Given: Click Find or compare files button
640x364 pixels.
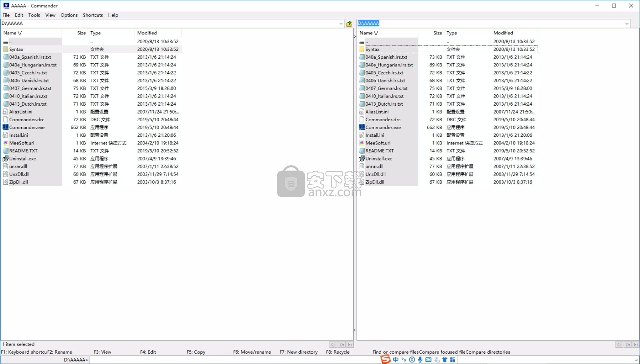Looking at the screenshot, I should click(x=396, y=352).
